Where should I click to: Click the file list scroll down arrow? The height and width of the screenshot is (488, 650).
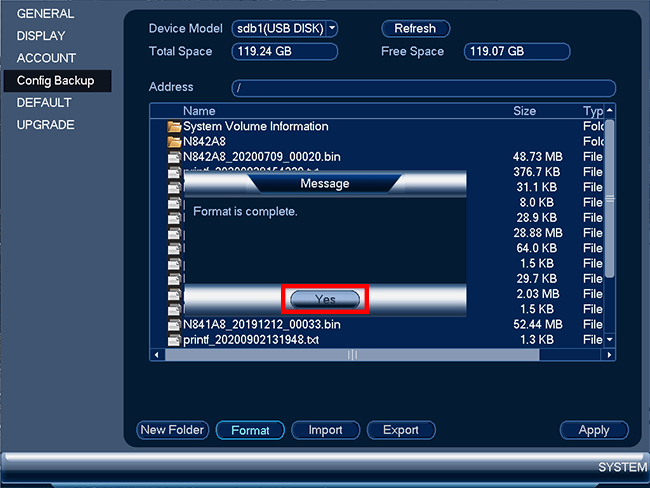[x=610, y=340]
